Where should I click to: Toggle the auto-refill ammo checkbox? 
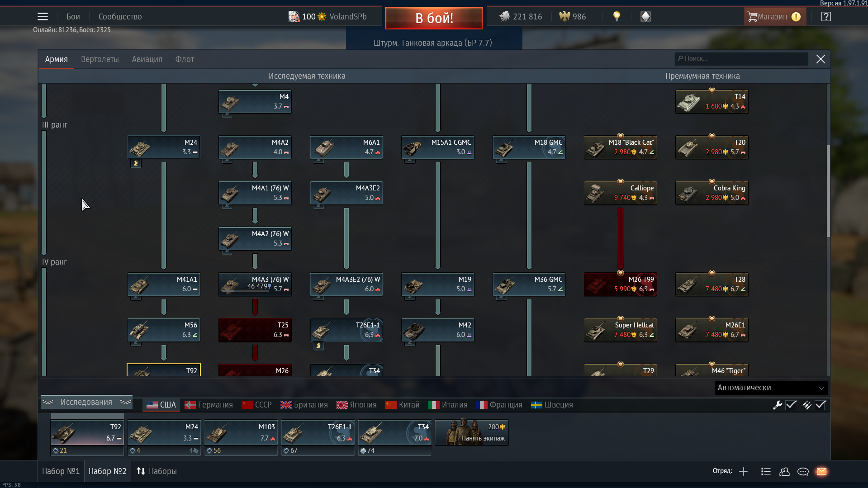[821, 405]
